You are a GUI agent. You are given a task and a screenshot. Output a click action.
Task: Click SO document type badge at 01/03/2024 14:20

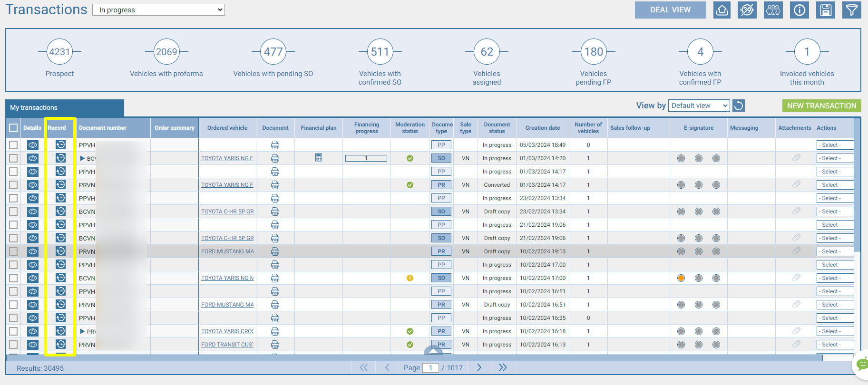pyautogui.click(x=441, y=158)
